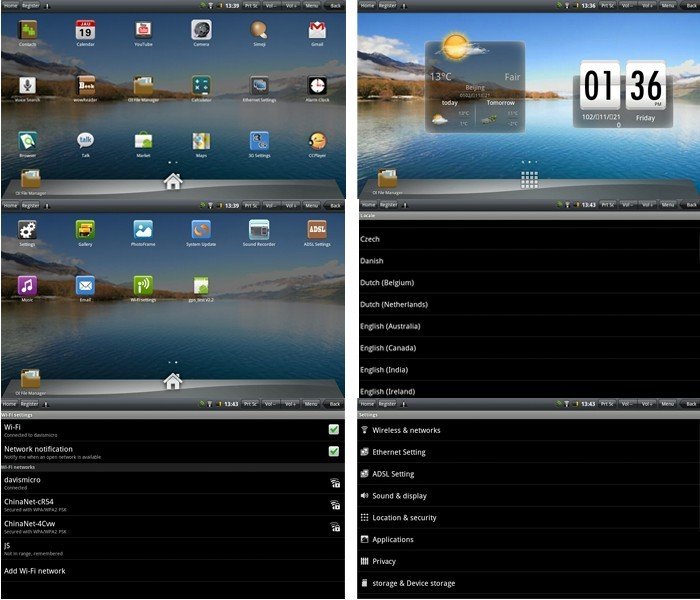Screen dimensions: 700x600
Task: Open the Alarm Clock app
Action: tap(317, 87)
